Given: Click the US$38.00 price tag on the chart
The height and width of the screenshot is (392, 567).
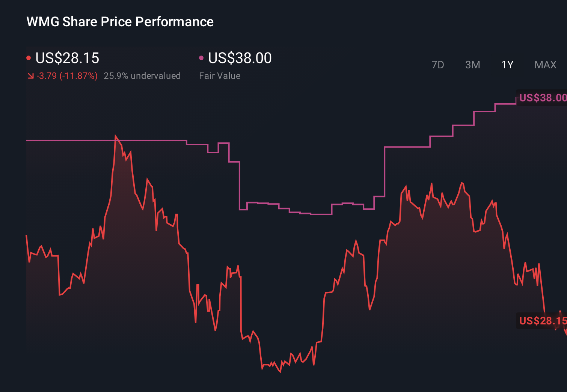Looking at the screenshot, I should coord(543,97).
